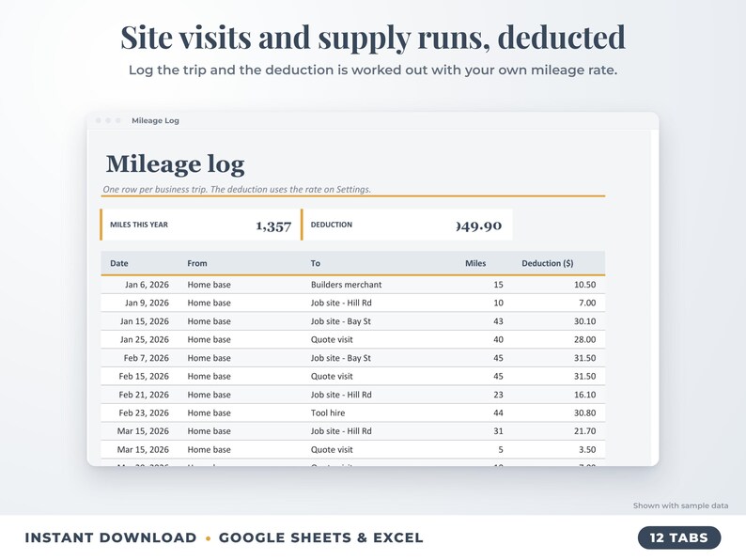
Task: Select the "Builders merchant" destination cell
Action: (x=346, y=285)
